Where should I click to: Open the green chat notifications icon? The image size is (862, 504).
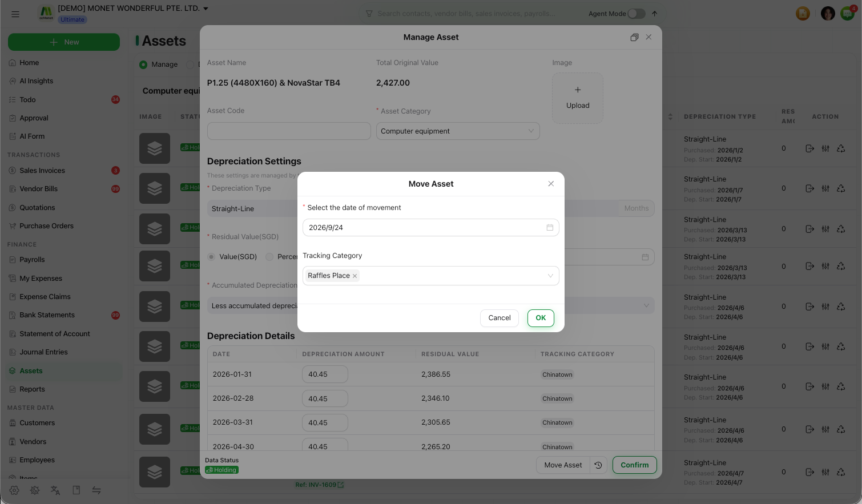[x=848, y=13]
